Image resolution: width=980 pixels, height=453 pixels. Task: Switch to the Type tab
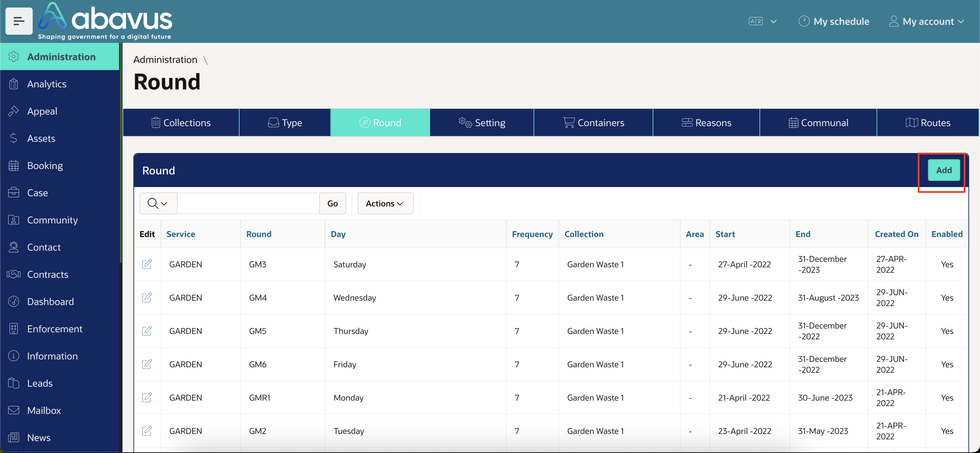coord(285,122)
